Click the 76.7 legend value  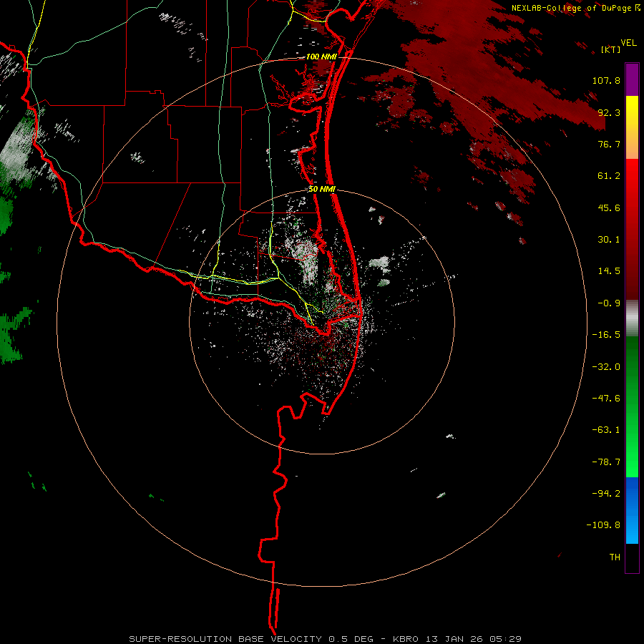point(609,144)
